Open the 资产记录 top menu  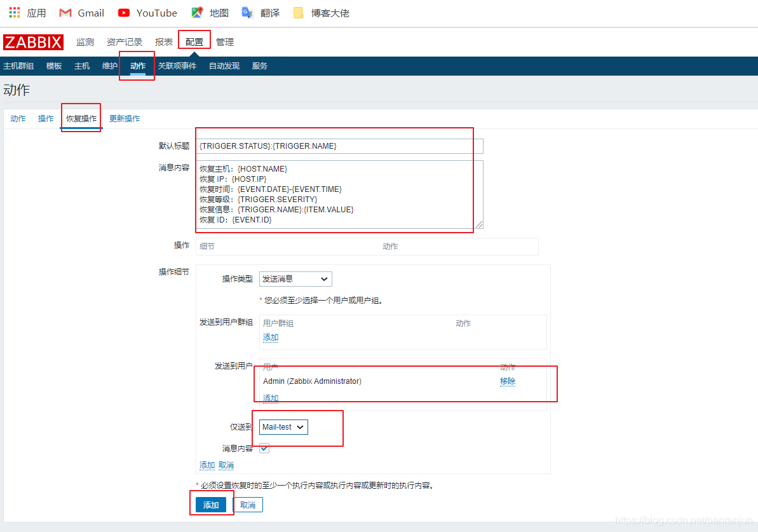coord(125,42)
